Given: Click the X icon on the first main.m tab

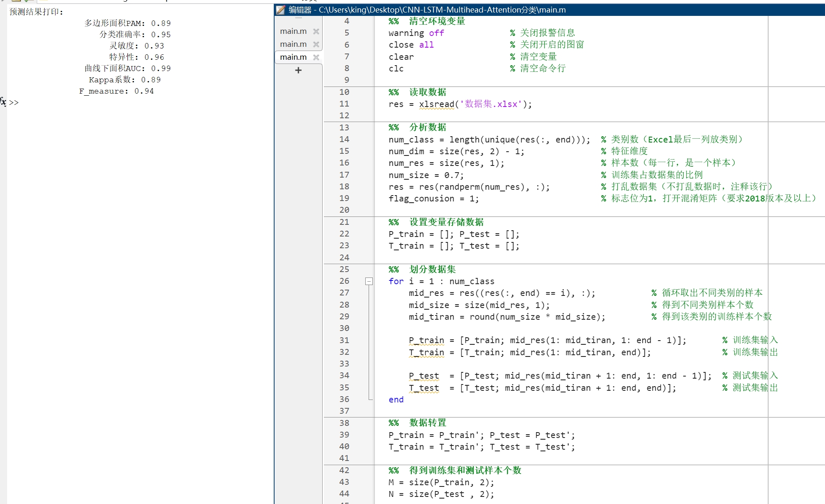Looking at the screenshot, I should coord(316,31).
